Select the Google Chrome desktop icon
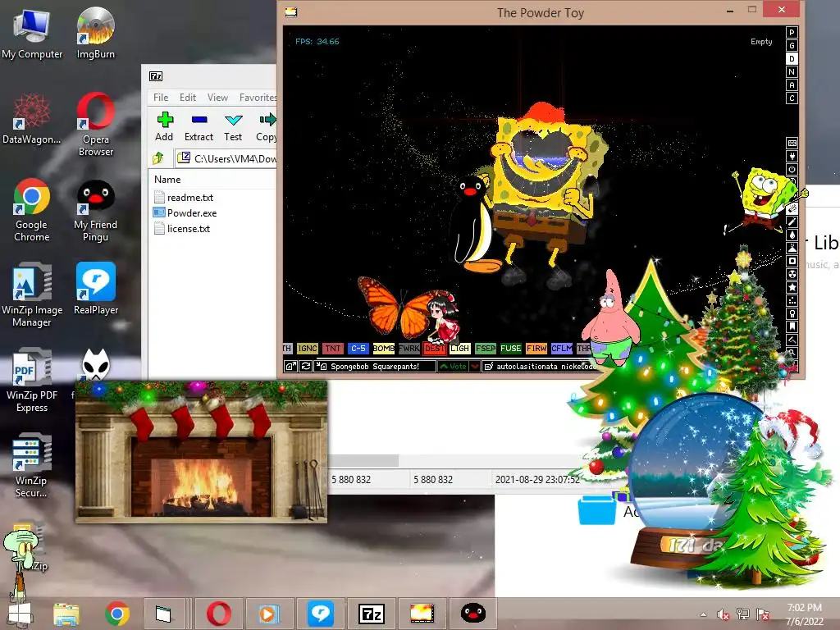This screenshot has height=630, width=840. pos(32,210)
